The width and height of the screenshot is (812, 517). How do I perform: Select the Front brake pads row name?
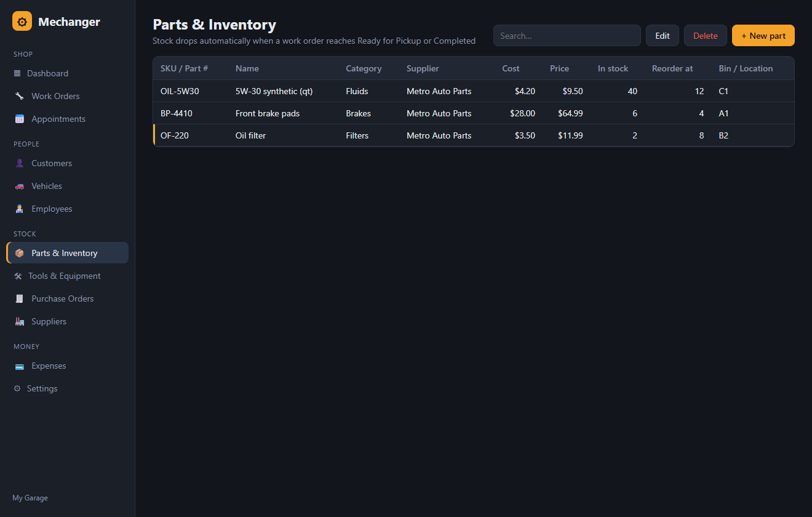coord(268,113)
